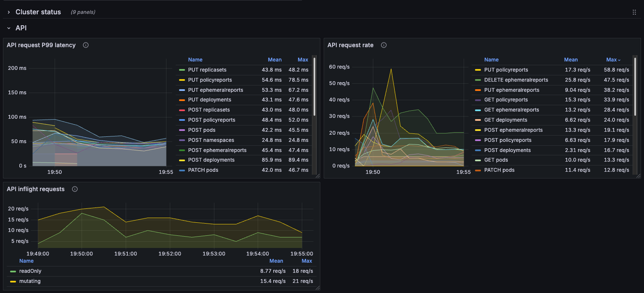This screenshot has width=644, height=293.
Task: Click the drag handle icon beside Cluster status row
Action: (x=634, y=12)
